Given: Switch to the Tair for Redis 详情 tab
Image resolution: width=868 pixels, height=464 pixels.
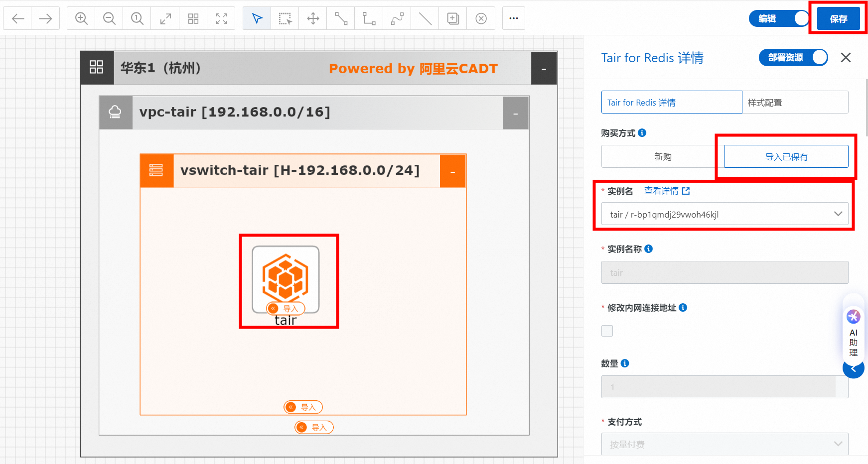Looking at the screenshot, I should (x=672, y=102).
